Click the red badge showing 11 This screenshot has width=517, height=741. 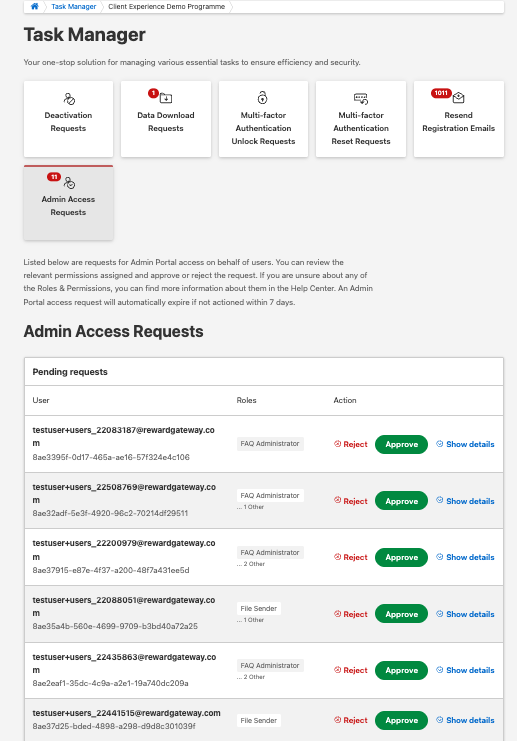point(54,177)
